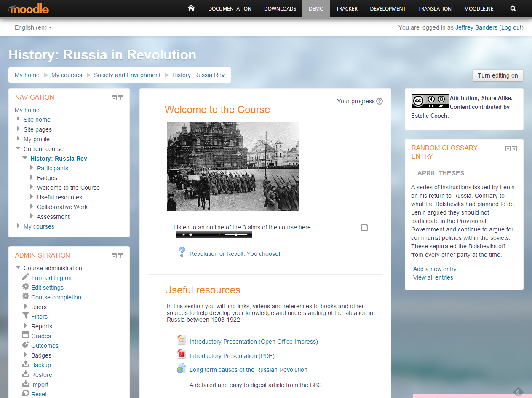Expand My profile in Navigation

pos(18,139)
